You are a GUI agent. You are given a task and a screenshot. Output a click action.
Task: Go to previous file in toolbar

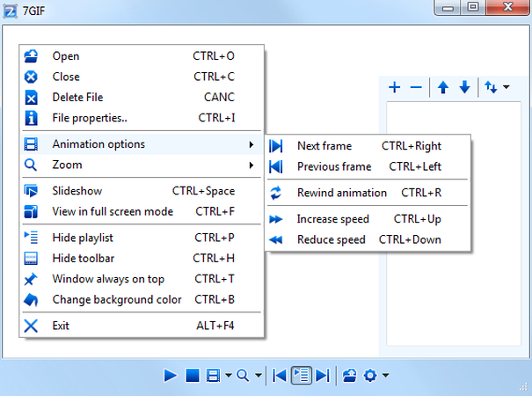(x=280, y=376)
